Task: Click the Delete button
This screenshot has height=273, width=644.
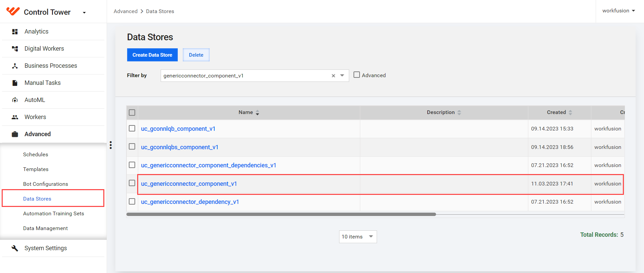Action: 196,55
